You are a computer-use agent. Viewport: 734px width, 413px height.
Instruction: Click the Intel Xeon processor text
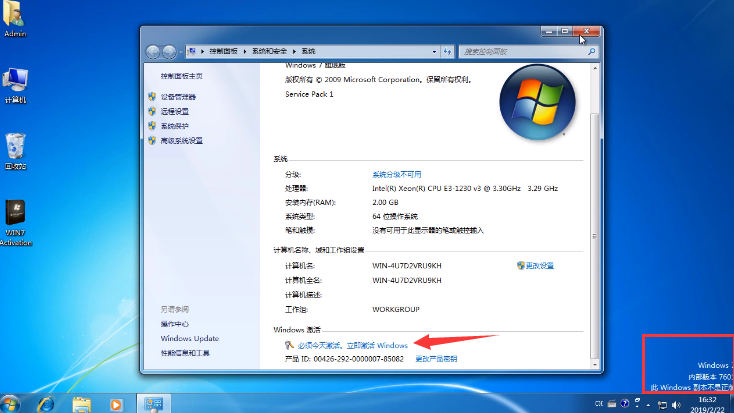(x=465, y=188)
